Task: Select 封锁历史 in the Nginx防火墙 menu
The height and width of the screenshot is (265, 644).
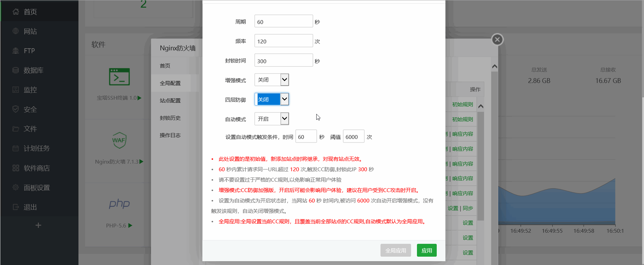Action: (170, 118)
